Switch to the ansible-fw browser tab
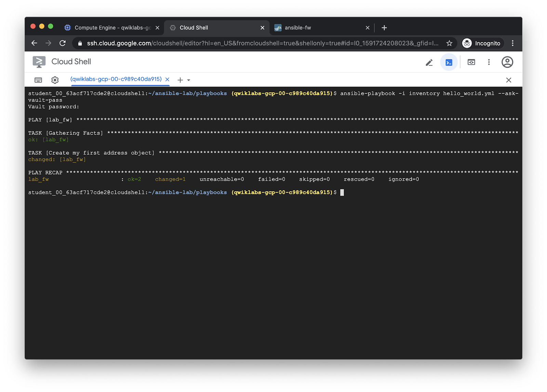This screenshot has width=547, height=392. 321,28
